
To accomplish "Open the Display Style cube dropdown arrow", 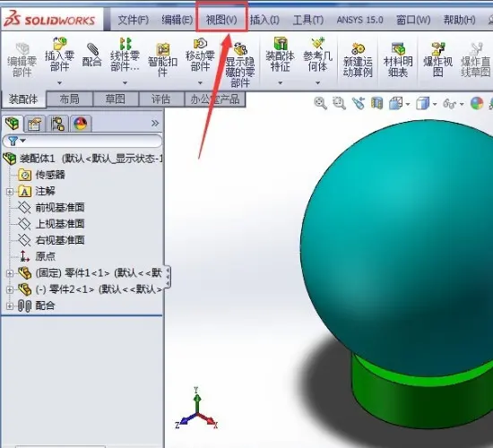I will 435,104.
